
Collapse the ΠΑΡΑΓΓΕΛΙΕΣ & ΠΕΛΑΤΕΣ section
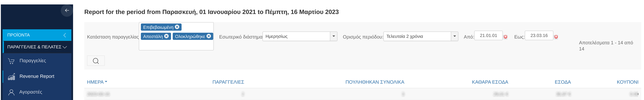tap(37, 47)
